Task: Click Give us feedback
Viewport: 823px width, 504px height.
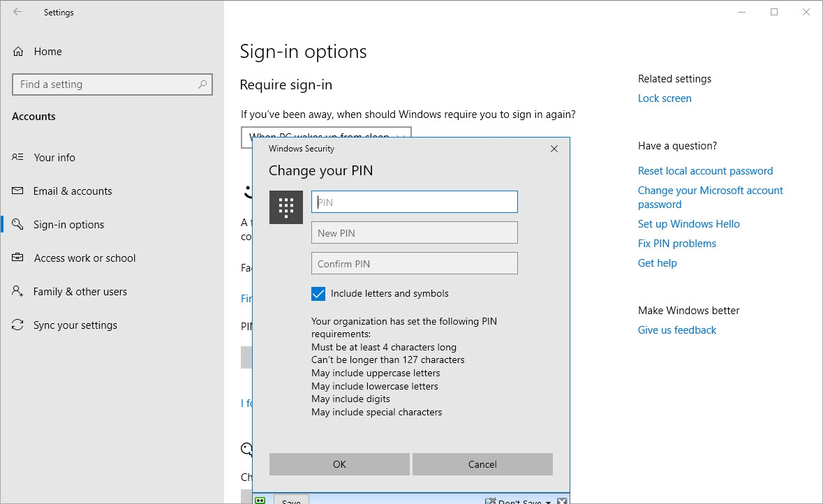Action: tap(676, 329)
